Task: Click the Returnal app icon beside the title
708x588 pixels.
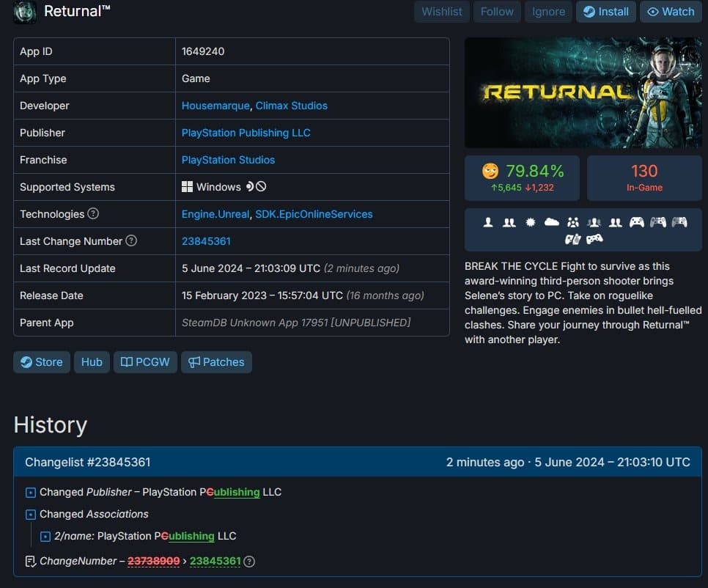Action: click(x=25, y=12)
